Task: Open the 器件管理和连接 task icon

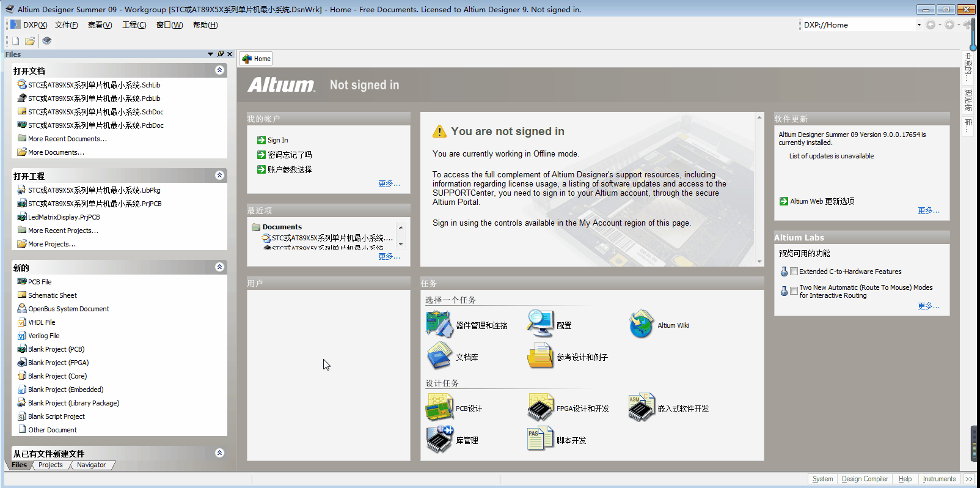Action: [439, 324]
